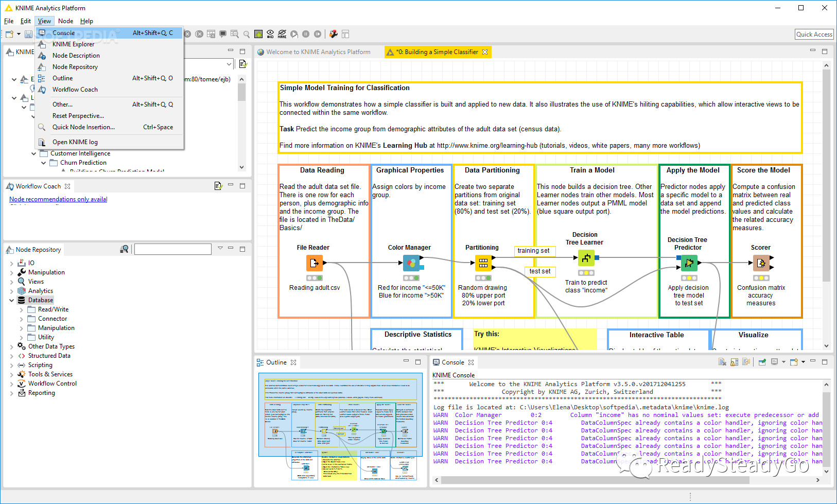Close the Building a Simple Classifier tab
The height and width of the screenshot is (504, 837).
tap(484, 52)
